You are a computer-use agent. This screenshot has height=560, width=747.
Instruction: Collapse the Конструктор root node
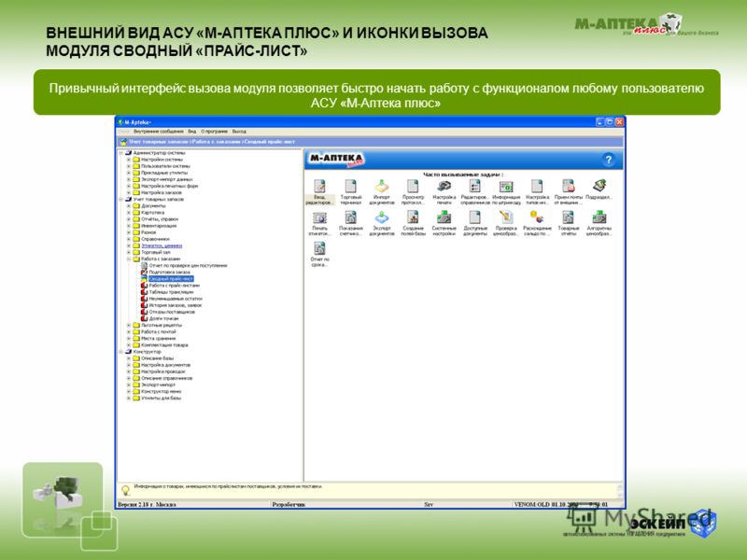point(121,352)
